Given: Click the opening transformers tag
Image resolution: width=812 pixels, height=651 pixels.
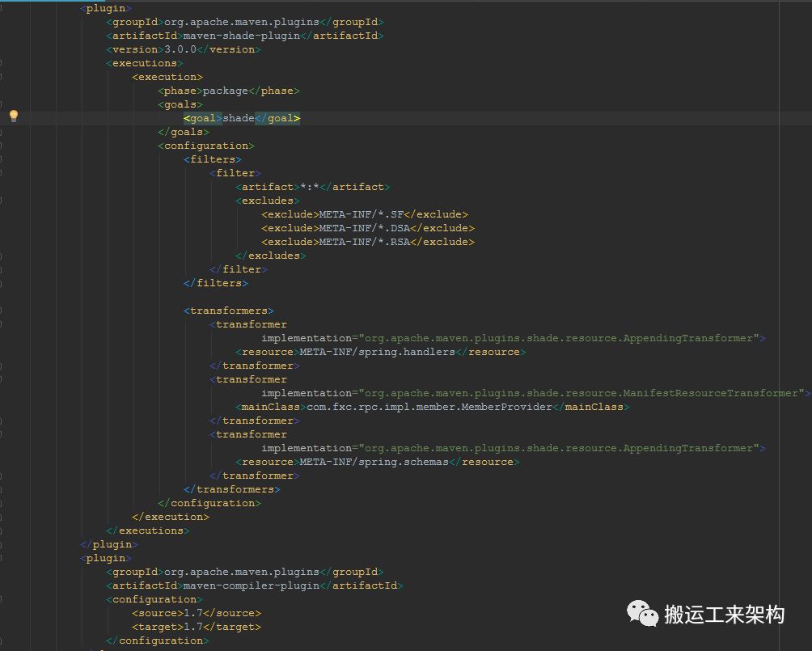Looking at the screenshot, I should click(228, 311).
